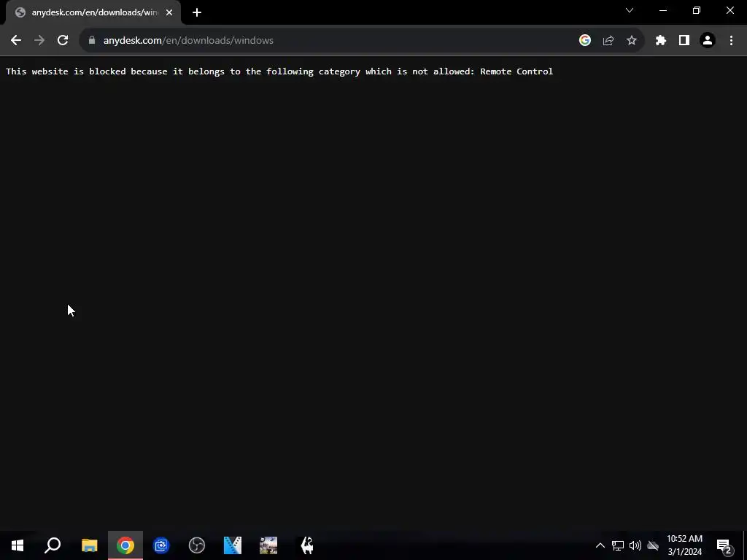
Task: Bookmark this page with the star
Action: pos(632,41)
